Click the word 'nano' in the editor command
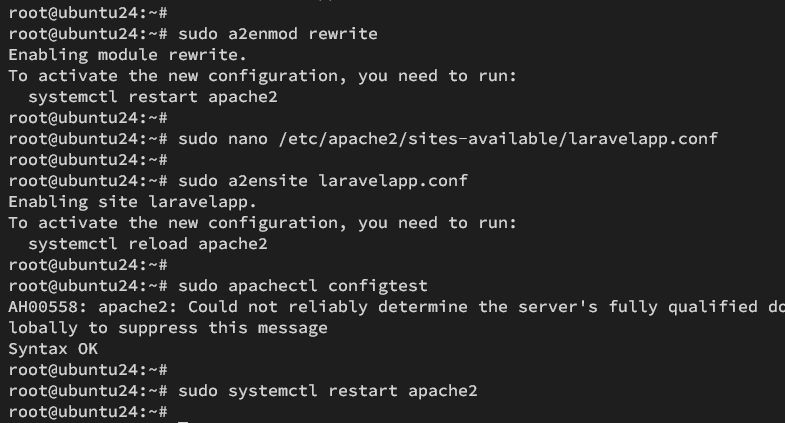The height and width of the screenshot is (423, 785). coord(248,139)
